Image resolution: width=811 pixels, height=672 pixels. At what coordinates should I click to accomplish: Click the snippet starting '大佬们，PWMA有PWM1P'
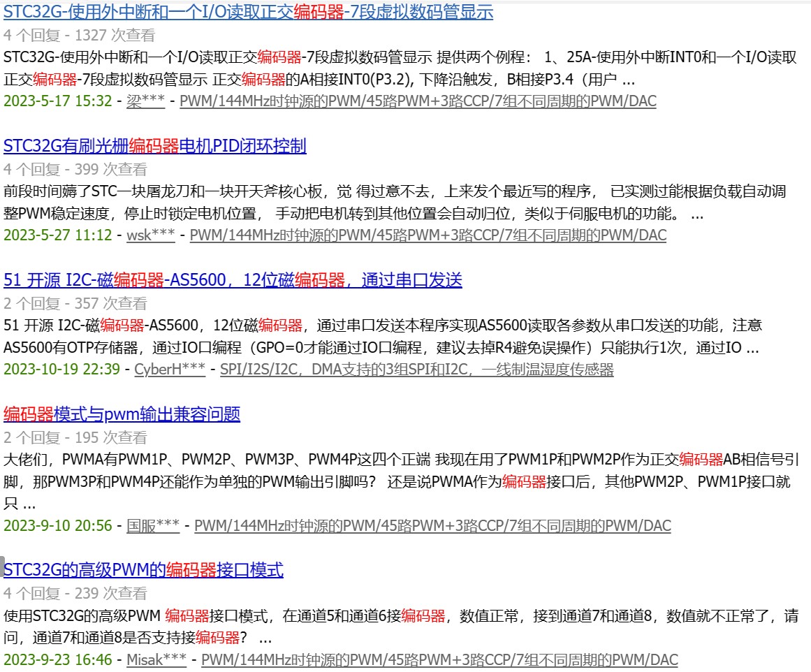(x=402, y=481)
